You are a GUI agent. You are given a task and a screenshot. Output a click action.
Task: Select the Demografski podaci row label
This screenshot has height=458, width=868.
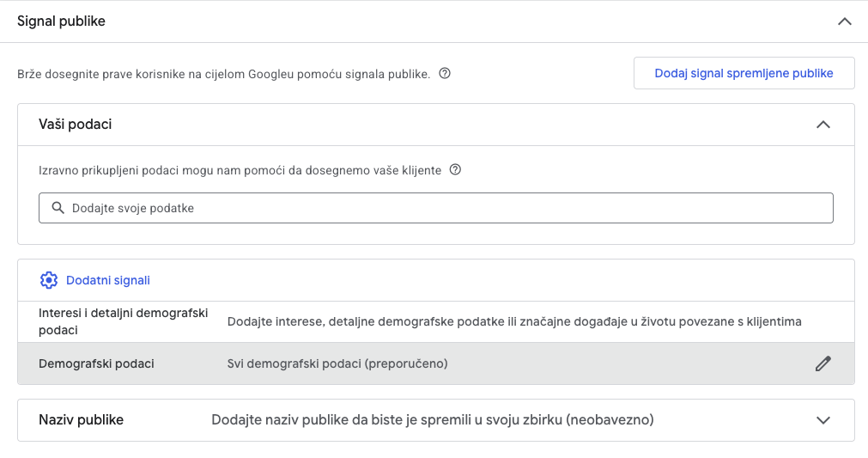[96, 363]
